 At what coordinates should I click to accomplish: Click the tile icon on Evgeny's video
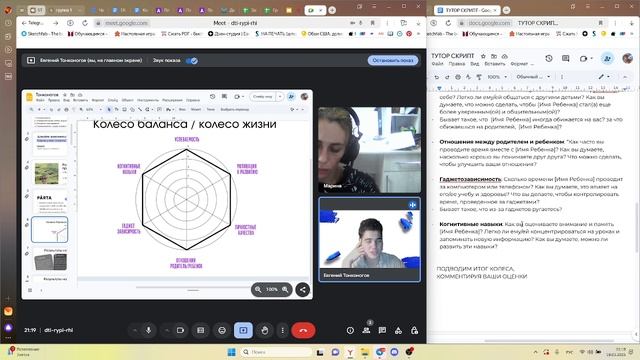tap(413, 205)
